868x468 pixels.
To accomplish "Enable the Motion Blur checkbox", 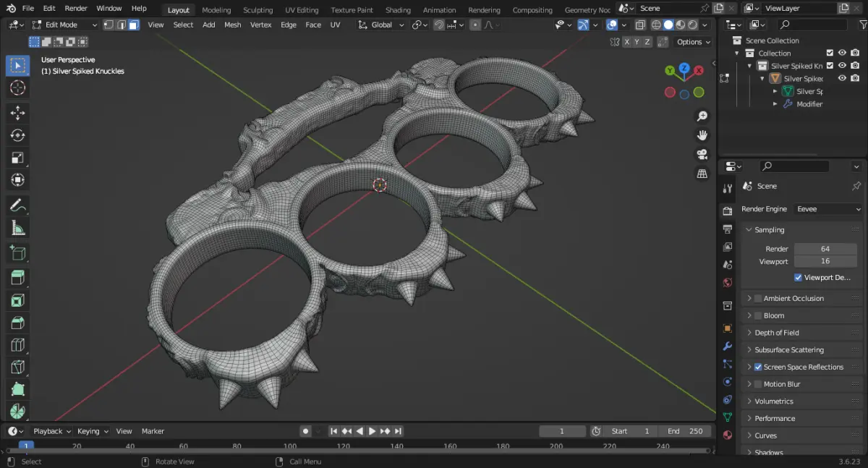I will pyautogui.click(x=758, y=385).
